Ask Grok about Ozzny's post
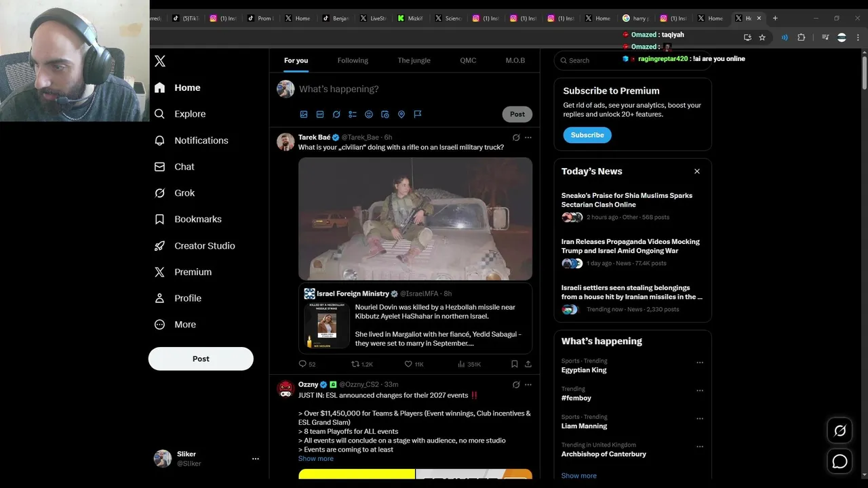This screenshot has width=868, height=488. 516,385
